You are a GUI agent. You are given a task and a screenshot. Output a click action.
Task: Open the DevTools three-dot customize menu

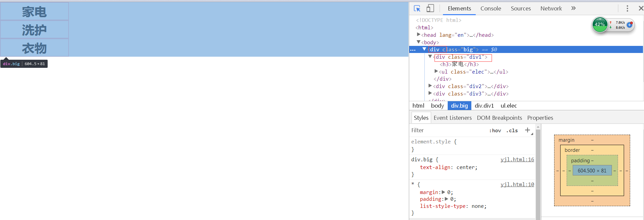627,8
